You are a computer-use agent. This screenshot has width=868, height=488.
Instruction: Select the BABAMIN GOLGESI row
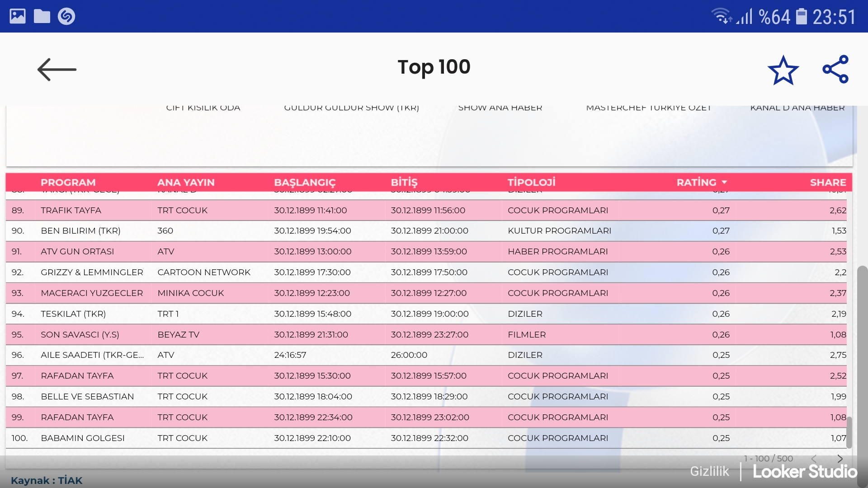pyautogui.click(x=83, y=438)
